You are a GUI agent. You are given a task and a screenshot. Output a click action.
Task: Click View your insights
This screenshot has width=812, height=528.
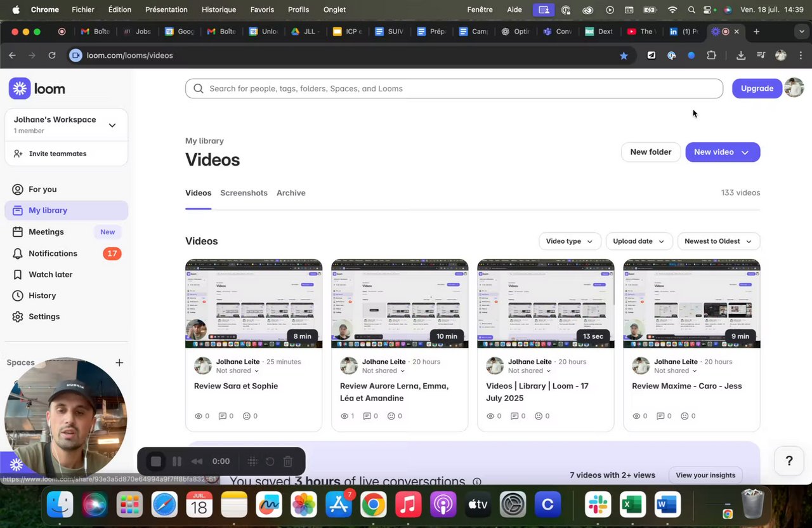pos(705,475)
